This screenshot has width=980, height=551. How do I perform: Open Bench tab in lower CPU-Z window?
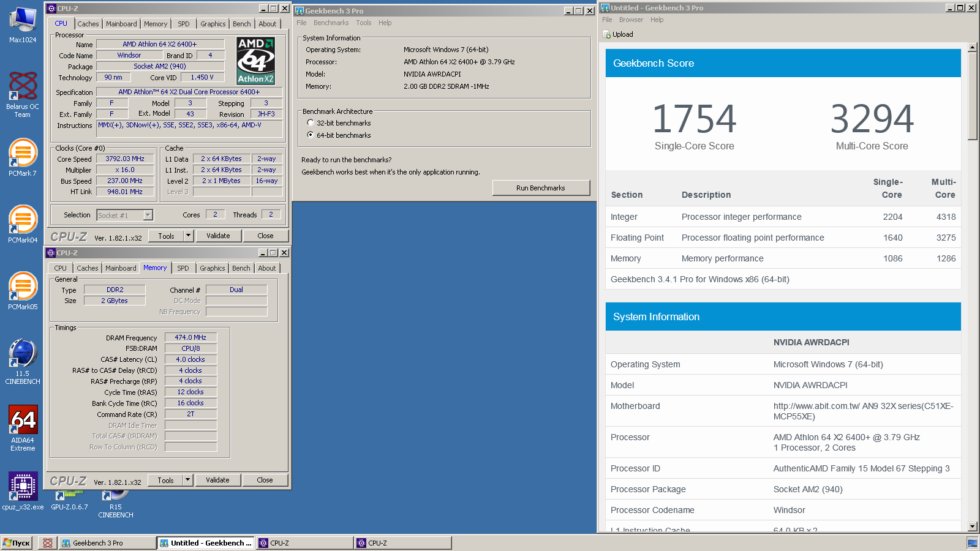(x=241, y=268)
